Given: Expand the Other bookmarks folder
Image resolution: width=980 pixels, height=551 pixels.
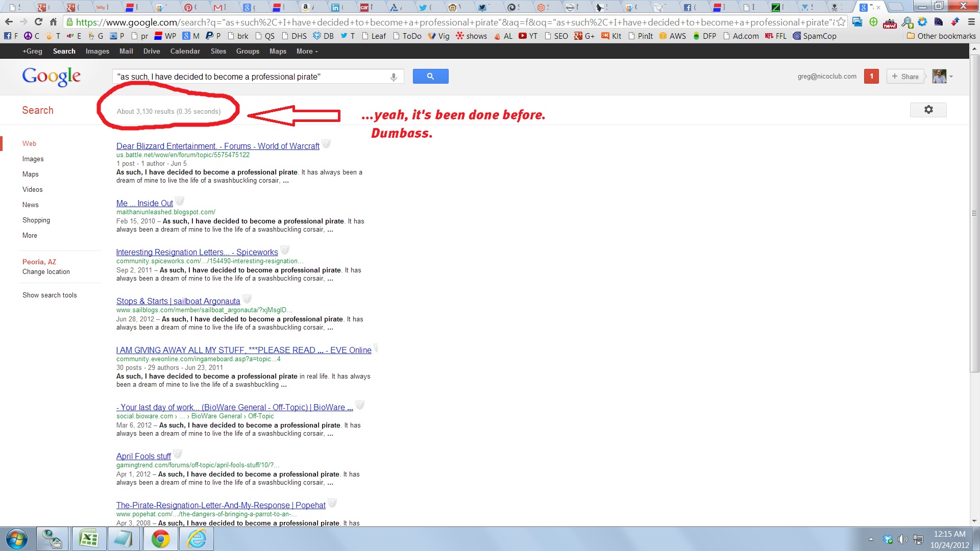Looking at the screenshot, I should point(941,36).
